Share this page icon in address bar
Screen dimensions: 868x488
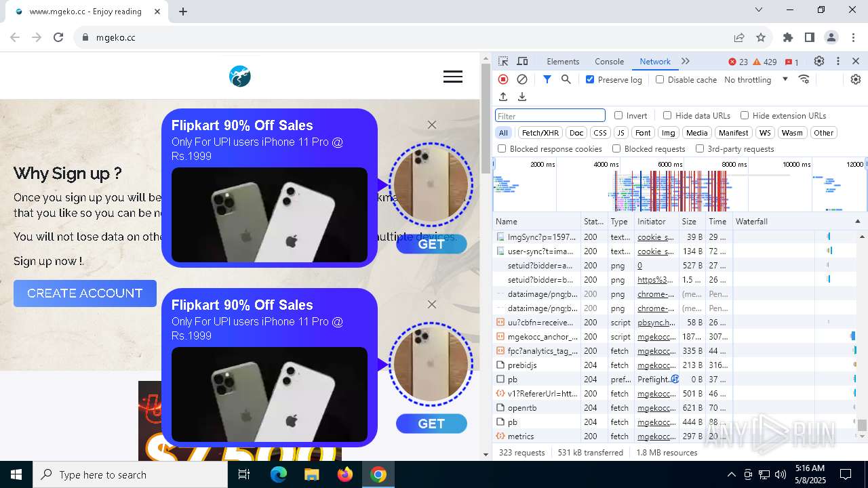point(739,37)
